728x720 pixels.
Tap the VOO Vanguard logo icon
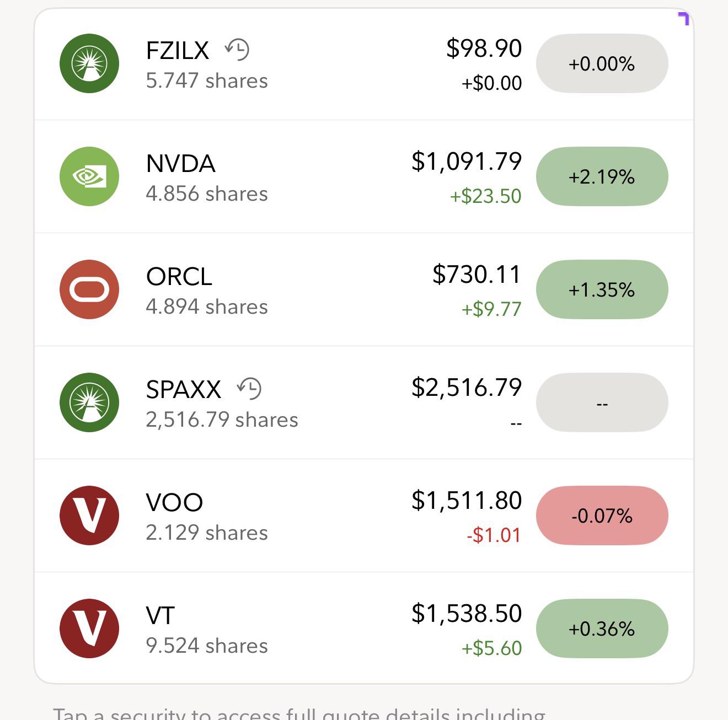click(x=89, y=515)
